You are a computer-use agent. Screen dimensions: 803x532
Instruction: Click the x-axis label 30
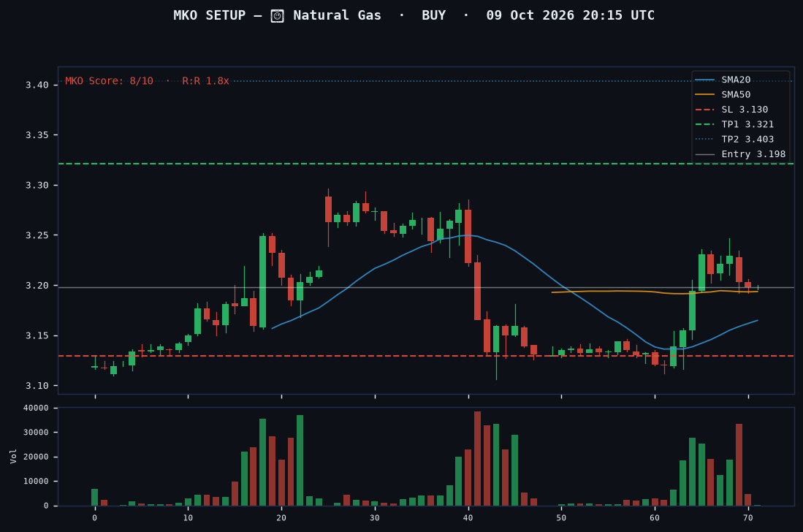click(x=375, y=518)
